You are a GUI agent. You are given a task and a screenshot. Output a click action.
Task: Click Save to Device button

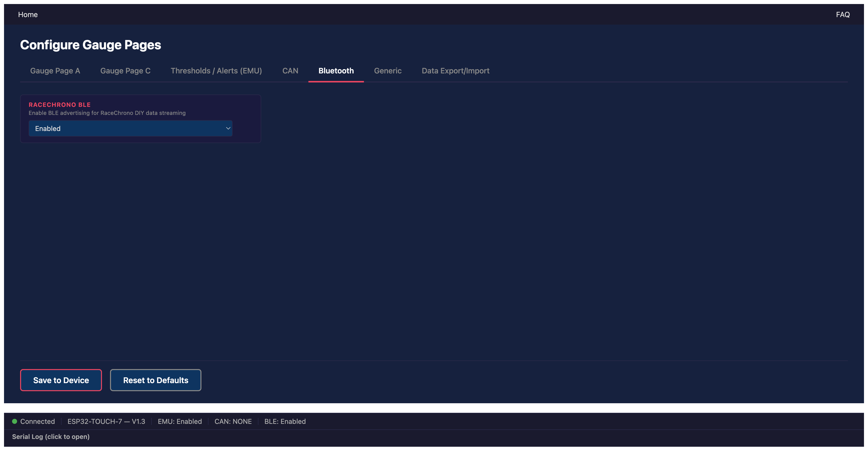point(61,380)
